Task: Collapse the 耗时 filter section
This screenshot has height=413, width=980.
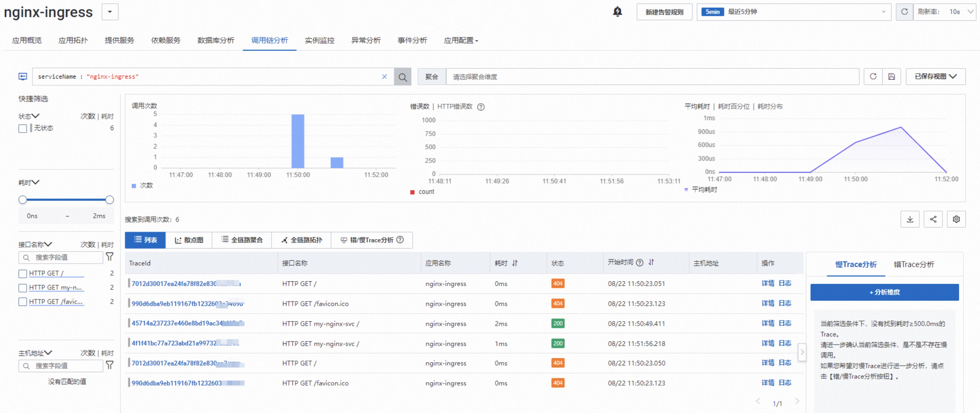Action: tap(29, 183)
